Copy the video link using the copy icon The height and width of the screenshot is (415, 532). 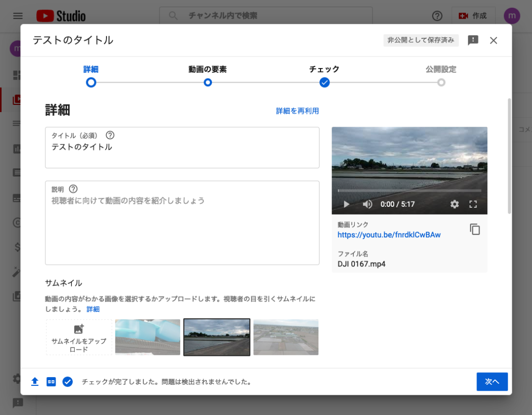coord(474,229)
